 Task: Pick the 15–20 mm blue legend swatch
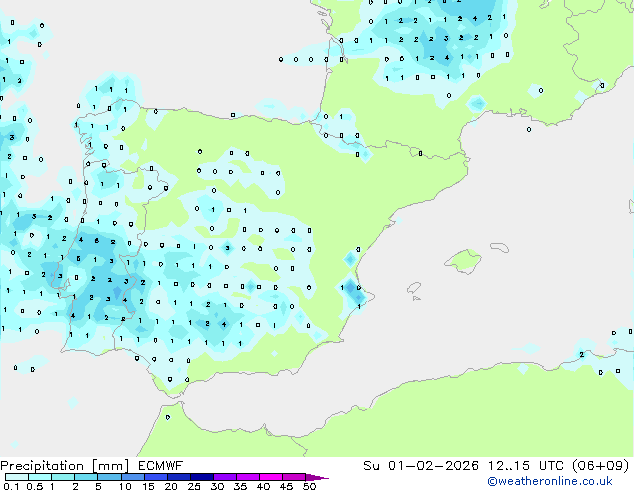[155, 477]
